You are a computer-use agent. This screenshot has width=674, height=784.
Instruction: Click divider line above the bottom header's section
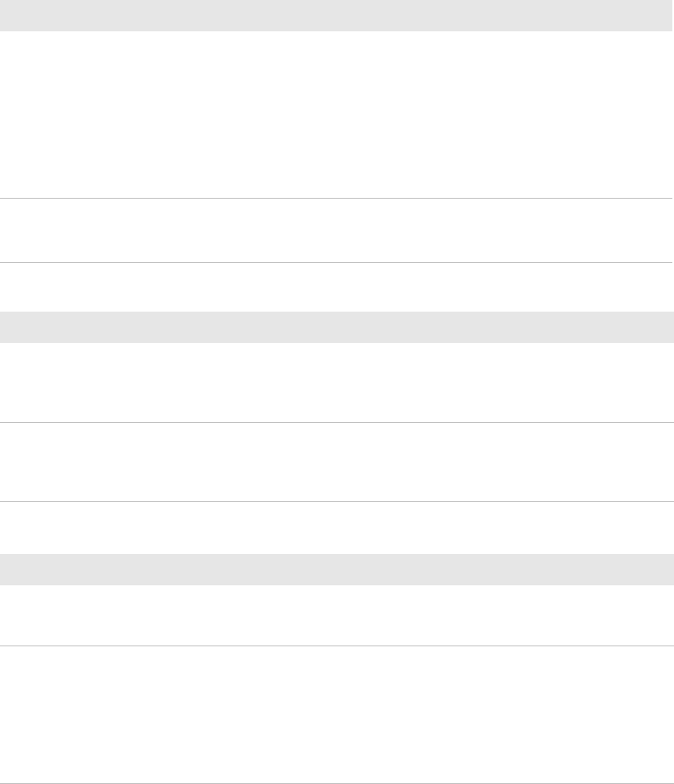coord(337,502)
